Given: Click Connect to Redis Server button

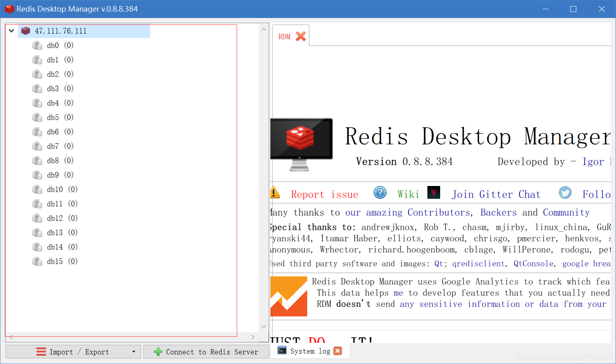Looking at the screenshot, I should pos(206,352).
